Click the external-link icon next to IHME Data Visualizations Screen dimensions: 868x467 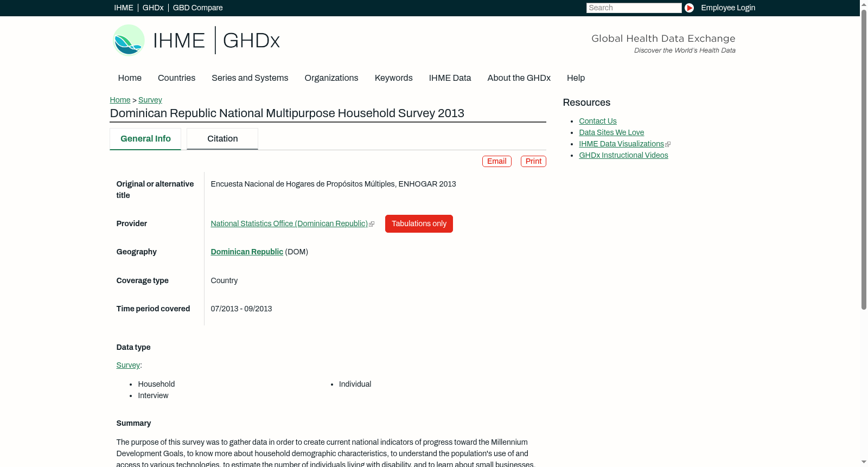point(668,144)
